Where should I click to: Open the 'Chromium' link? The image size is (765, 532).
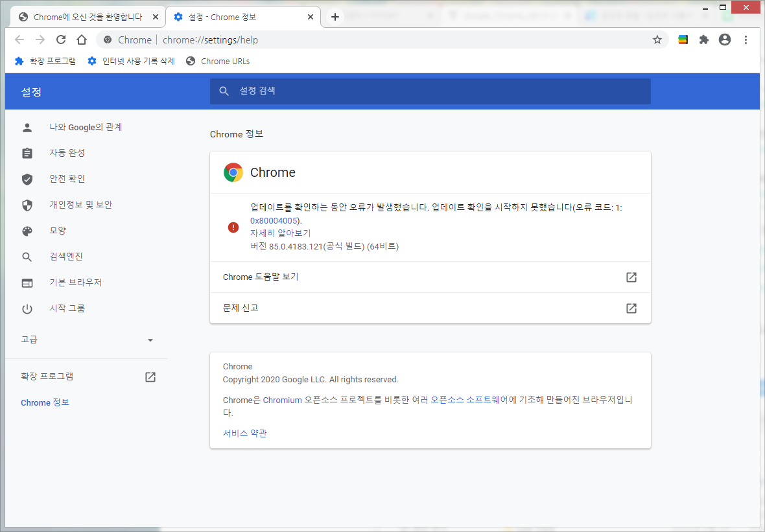tap(283, 400)
